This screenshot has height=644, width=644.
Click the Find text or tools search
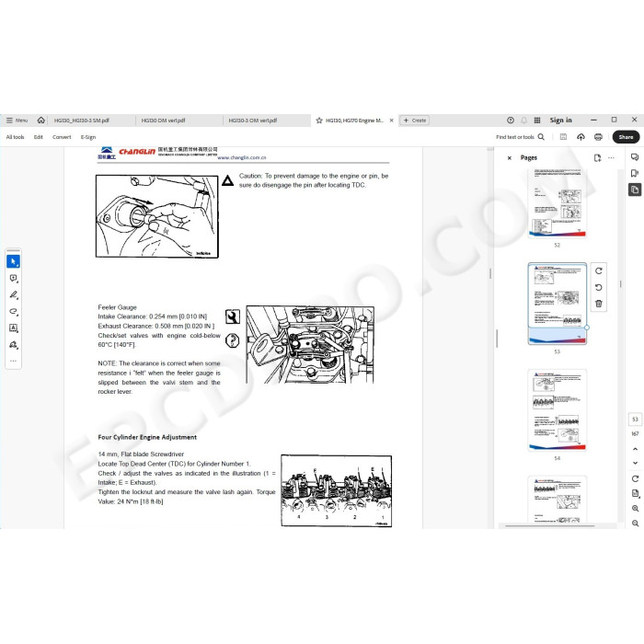pyautogui.click(x=520, y=137)
